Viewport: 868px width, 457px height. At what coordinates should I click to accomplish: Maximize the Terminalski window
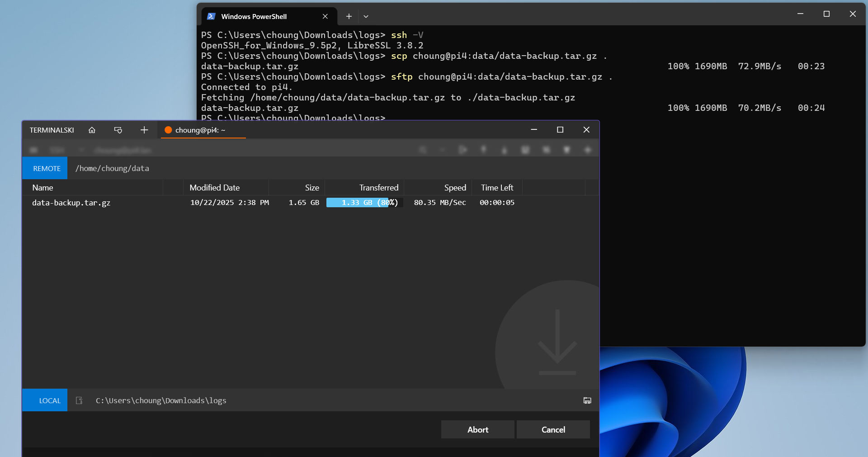tap(560, 130)
